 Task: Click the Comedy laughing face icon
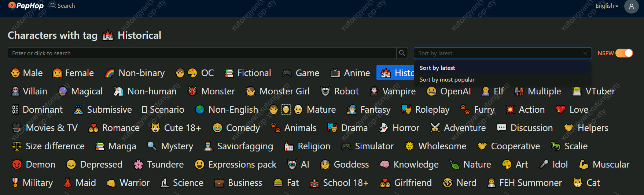point(217,128)
